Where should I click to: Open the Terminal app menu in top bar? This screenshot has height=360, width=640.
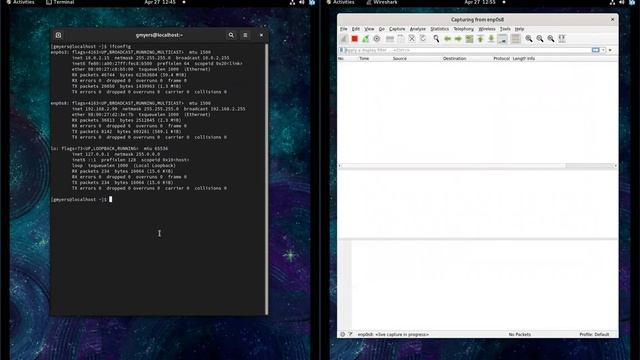point(60,2)
